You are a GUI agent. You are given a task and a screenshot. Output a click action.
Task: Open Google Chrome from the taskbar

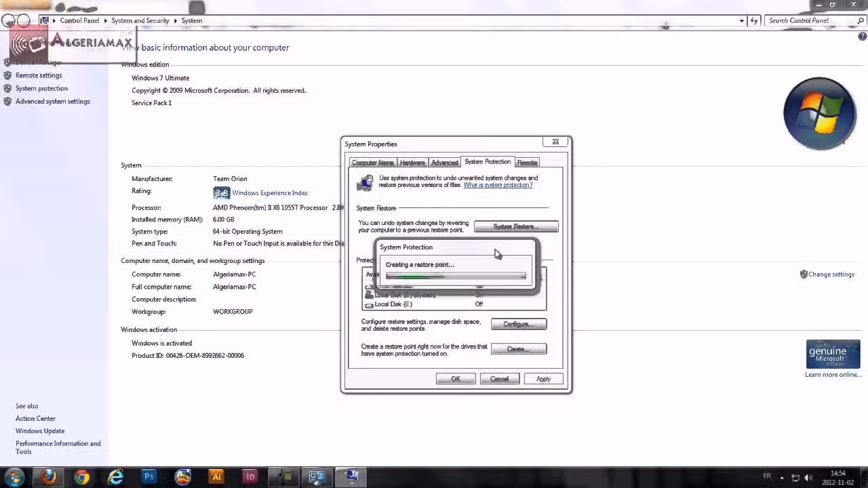point(82,476)
